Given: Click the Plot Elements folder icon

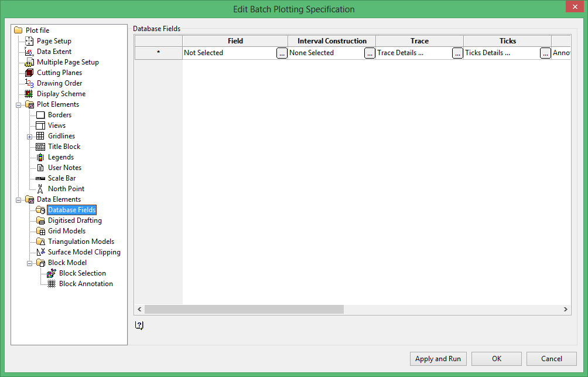Looking at the screenshot, I should [x=30, y=104].
